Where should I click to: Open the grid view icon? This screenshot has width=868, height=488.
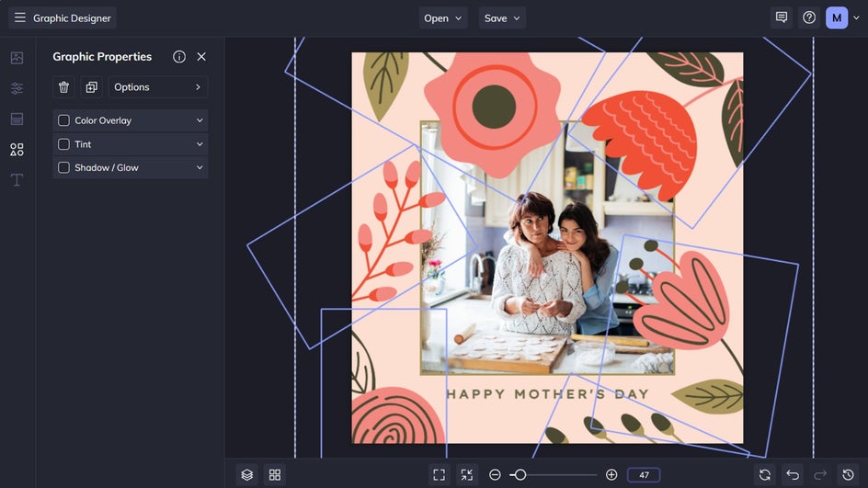click(275, 475)
